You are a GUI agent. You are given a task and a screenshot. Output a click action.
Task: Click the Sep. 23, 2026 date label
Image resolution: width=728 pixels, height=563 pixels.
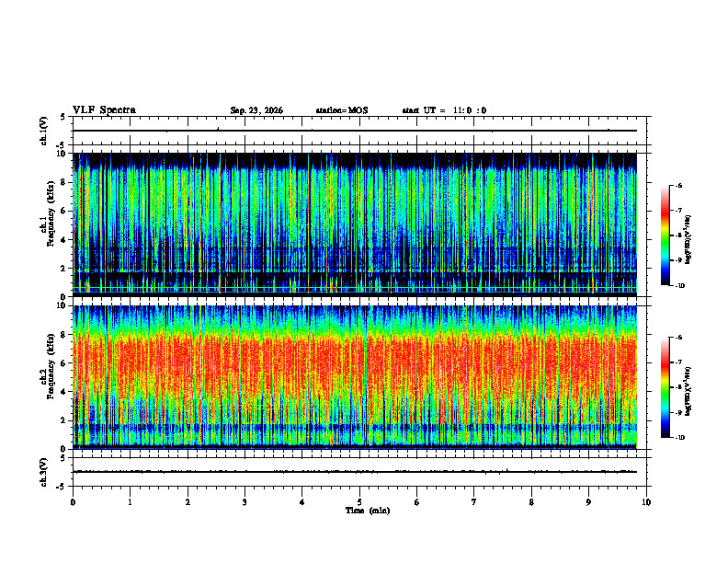[256, 110]
